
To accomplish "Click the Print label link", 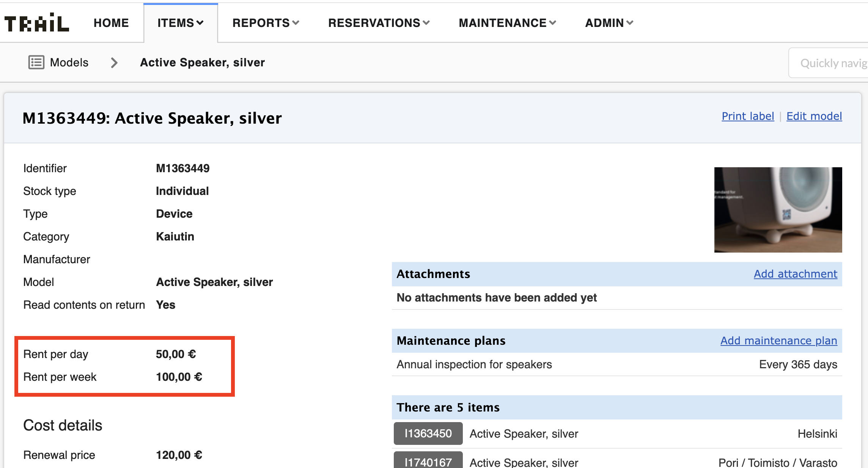I will pos(748,116).
